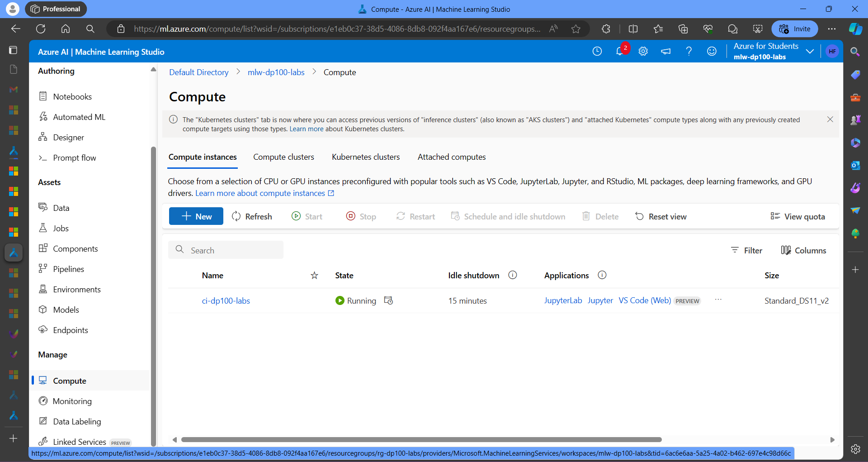Expand the Azure for Students workspace dropdown
Viewport: 868px width, 462px height.
coord(810,51)
